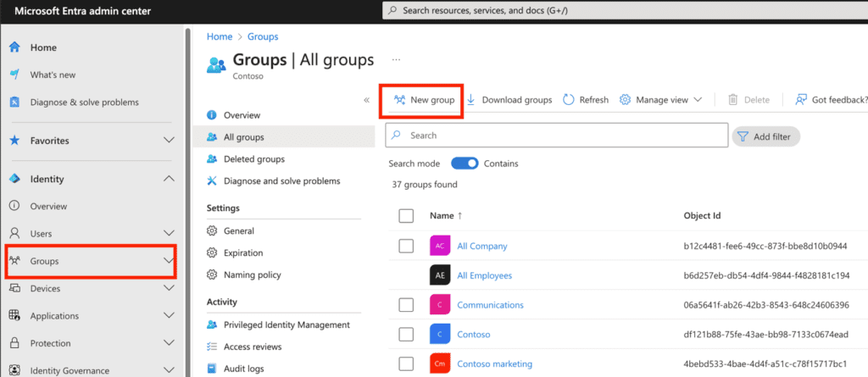Screen dimensions: 868x377
Task: Click the Identity Governance icon
Action: tap(15, 370)
